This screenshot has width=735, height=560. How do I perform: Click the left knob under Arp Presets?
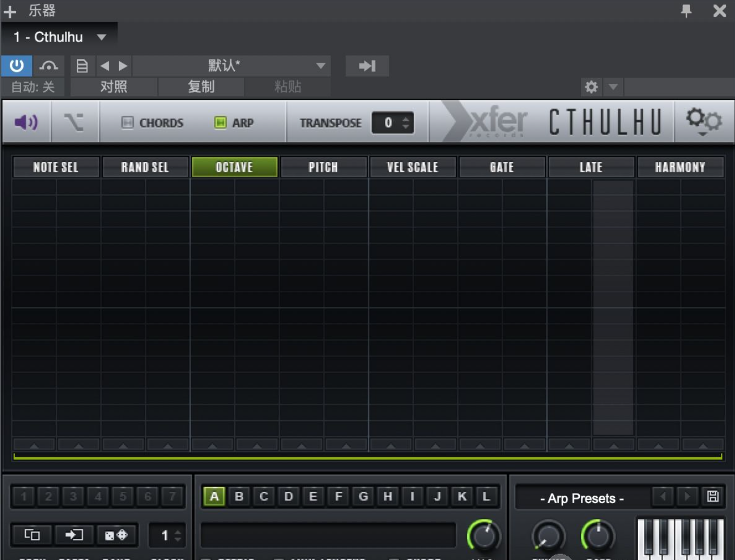(548, 536)
